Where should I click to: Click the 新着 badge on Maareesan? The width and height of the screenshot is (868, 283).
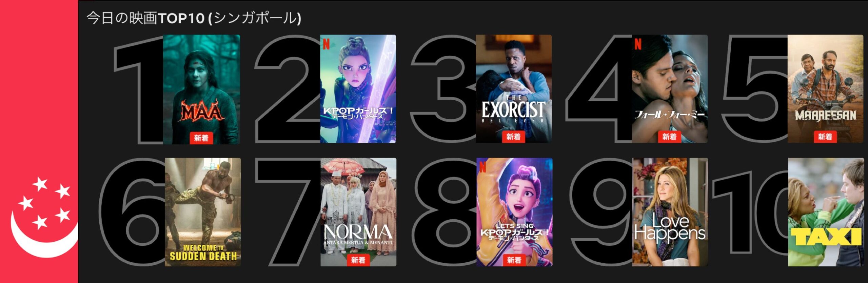825,137
